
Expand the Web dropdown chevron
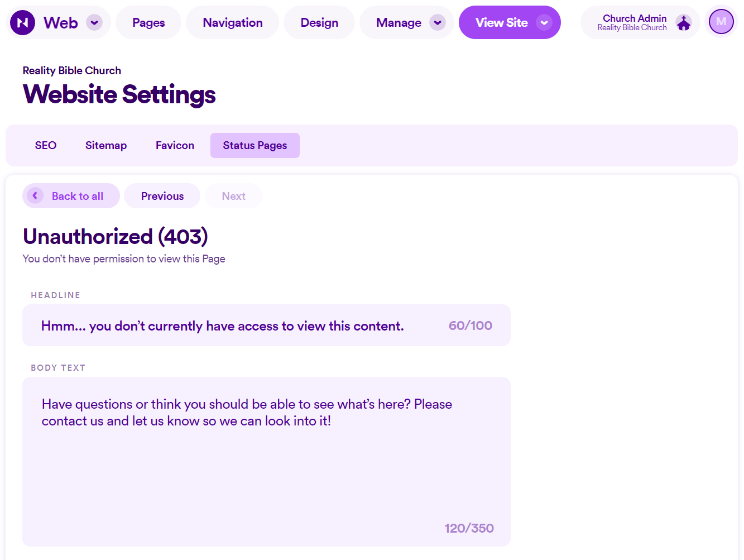click(x=94, y=22)
